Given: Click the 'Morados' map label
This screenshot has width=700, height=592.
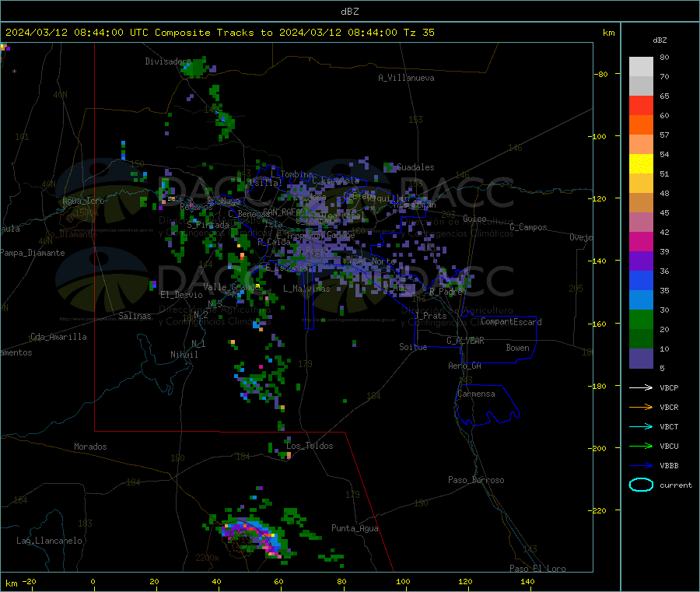Looking at the screenshot, I should tap(90, 447).
